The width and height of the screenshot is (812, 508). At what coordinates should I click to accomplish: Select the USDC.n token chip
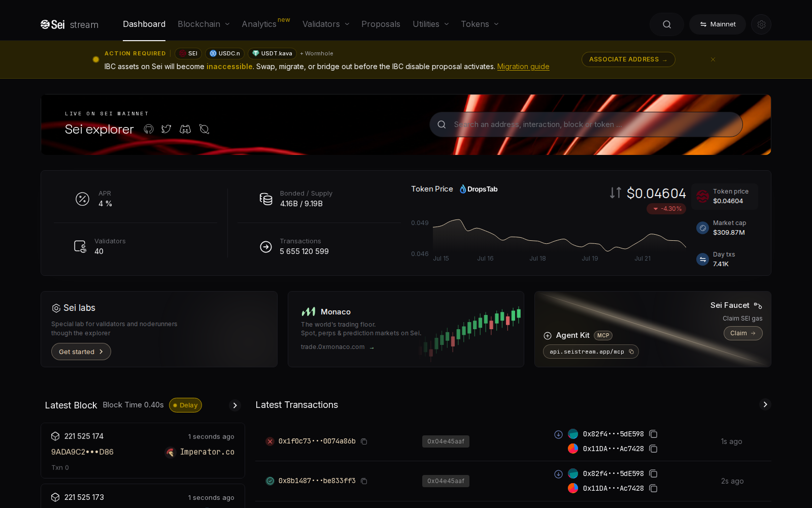click(225, 53)
